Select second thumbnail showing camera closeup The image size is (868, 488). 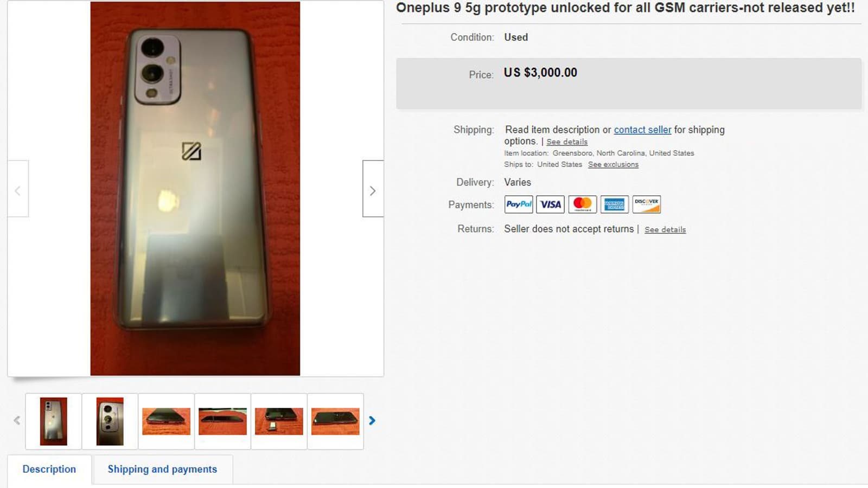click(x=110, y=421)
